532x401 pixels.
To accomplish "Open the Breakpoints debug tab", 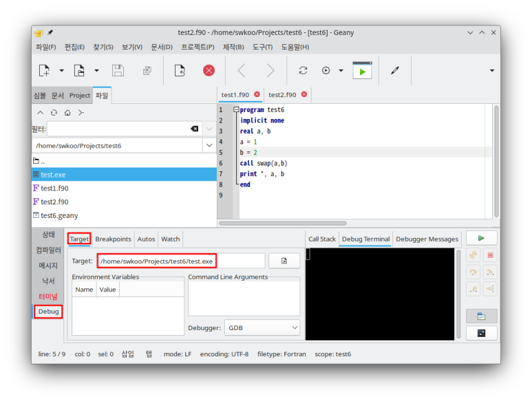I will click(x=113, y=239).
